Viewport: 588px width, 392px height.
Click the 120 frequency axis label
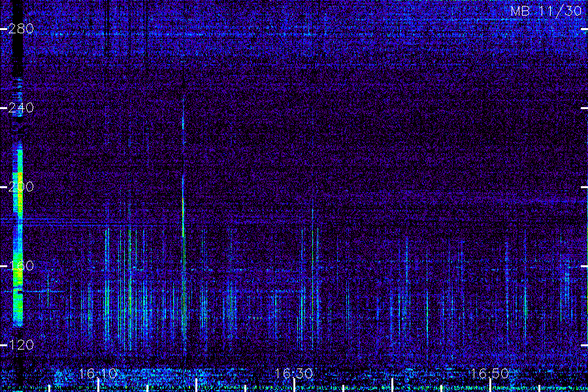[21, 345]
